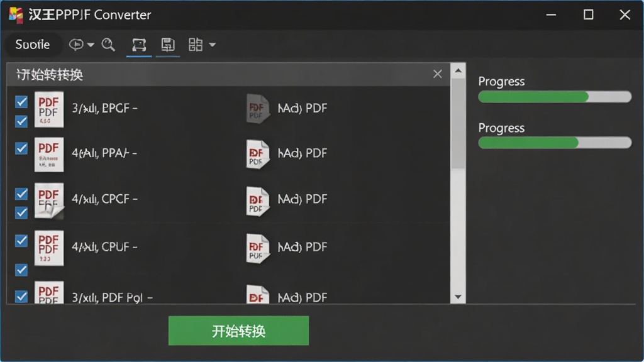Click the output PDF label in PDF Pgl row
Viewport: 644px width, 362px height.
coord(303,297)
